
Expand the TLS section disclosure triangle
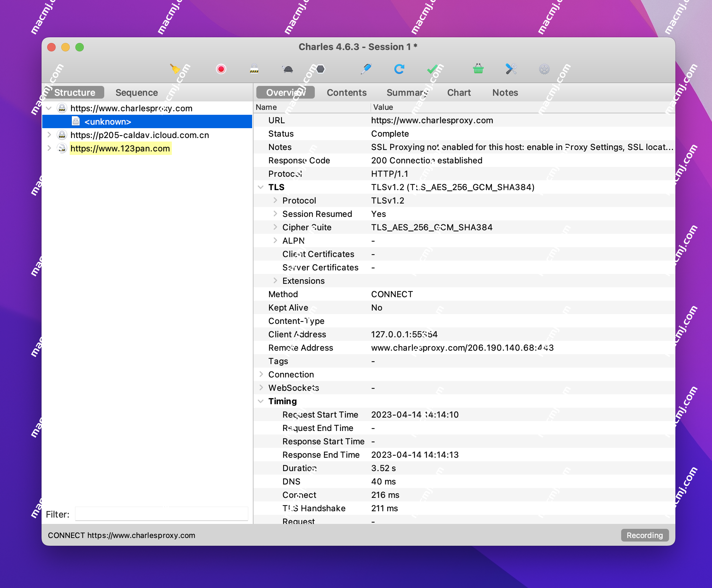click(x=261, y=187)
